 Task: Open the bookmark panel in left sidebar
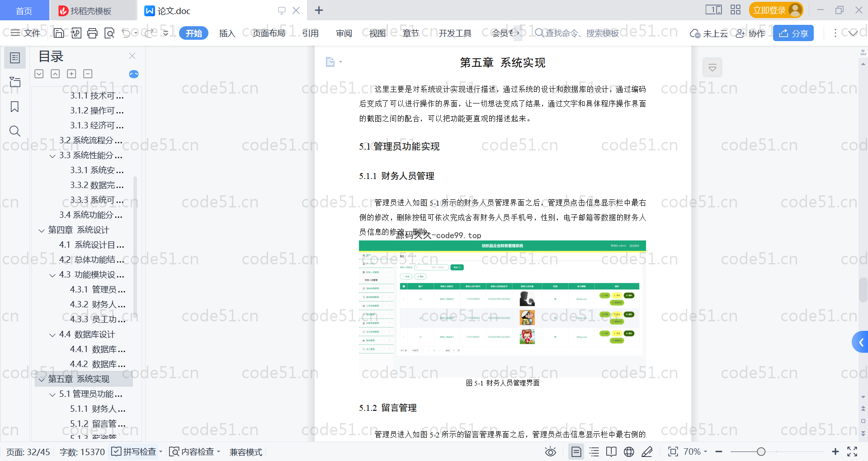pos(14,107)
